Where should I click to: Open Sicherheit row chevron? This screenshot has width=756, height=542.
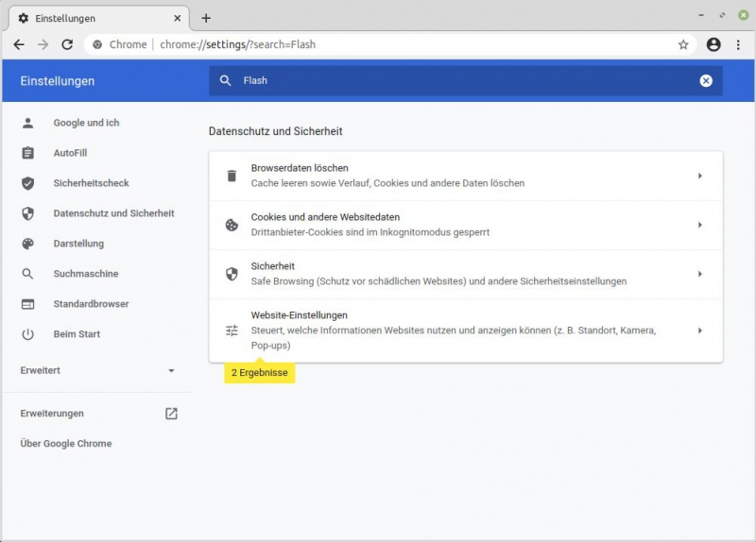699,274
